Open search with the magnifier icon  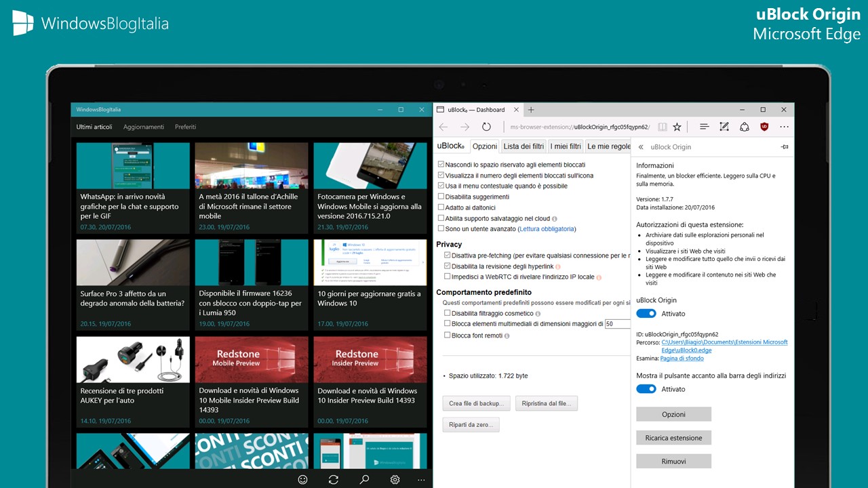(364, 479)
